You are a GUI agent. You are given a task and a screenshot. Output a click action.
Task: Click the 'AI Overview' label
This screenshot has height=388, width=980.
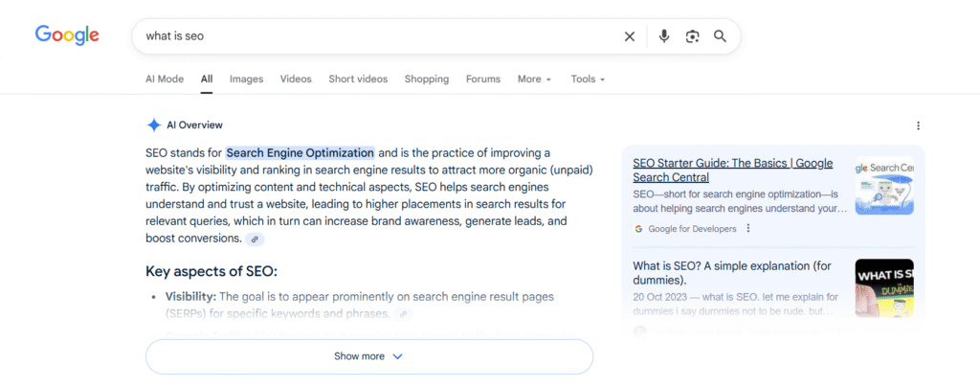(x=194, y=126)
